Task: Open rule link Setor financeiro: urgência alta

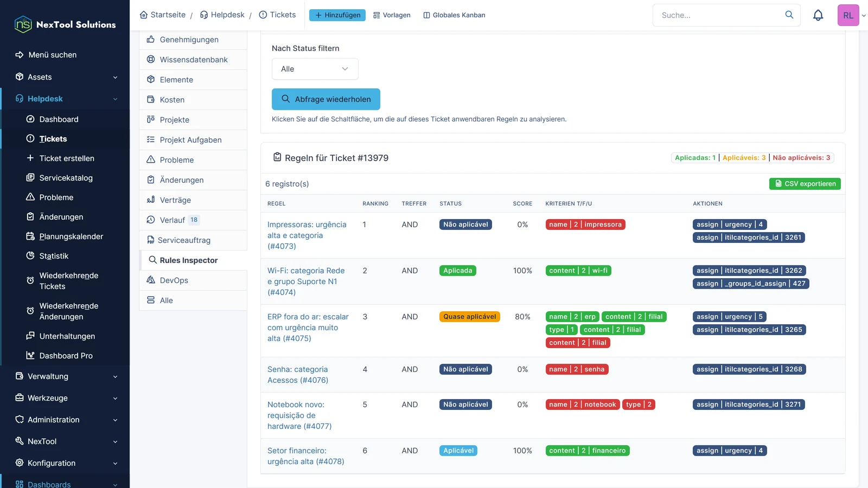Action: [306, 456]
